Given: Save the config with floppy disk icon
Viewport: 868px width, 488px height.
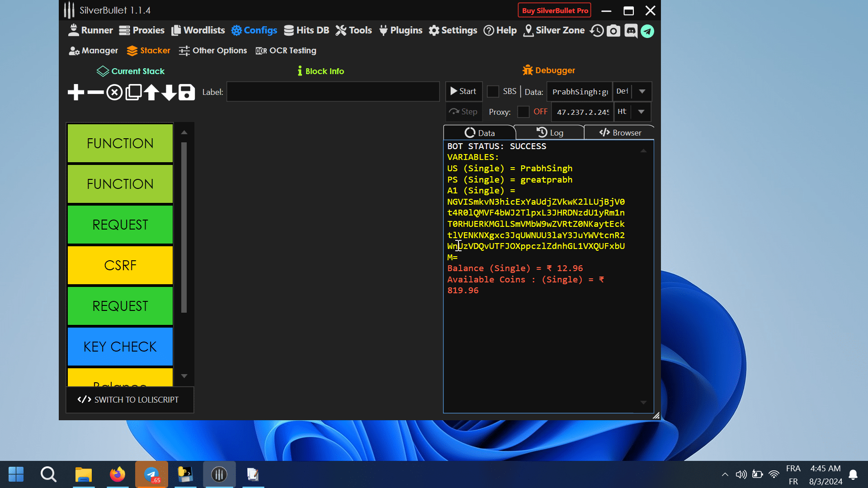Looking at the screenshot, I should tap(187, 92).
